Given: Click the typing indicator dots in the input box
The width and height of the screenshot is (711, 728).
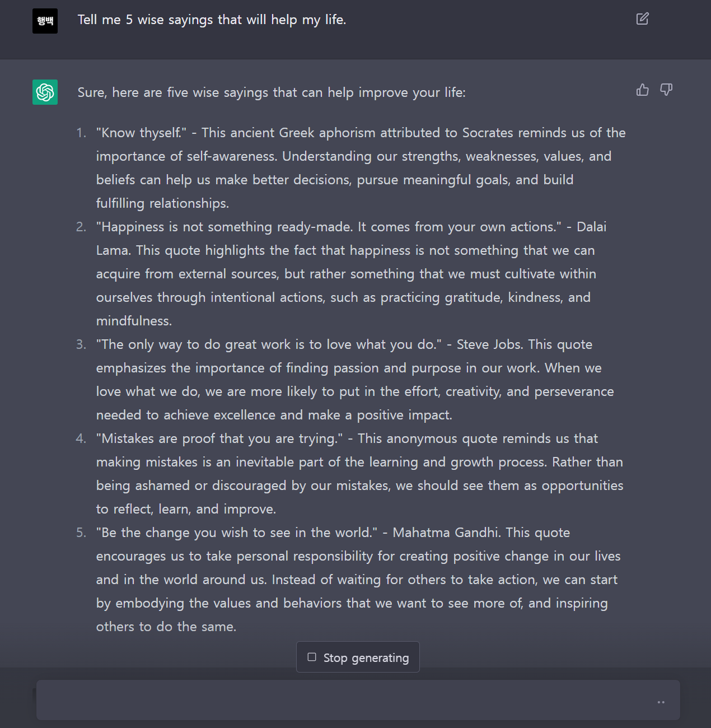Looking at the screenshot, I should pos(661,702).
